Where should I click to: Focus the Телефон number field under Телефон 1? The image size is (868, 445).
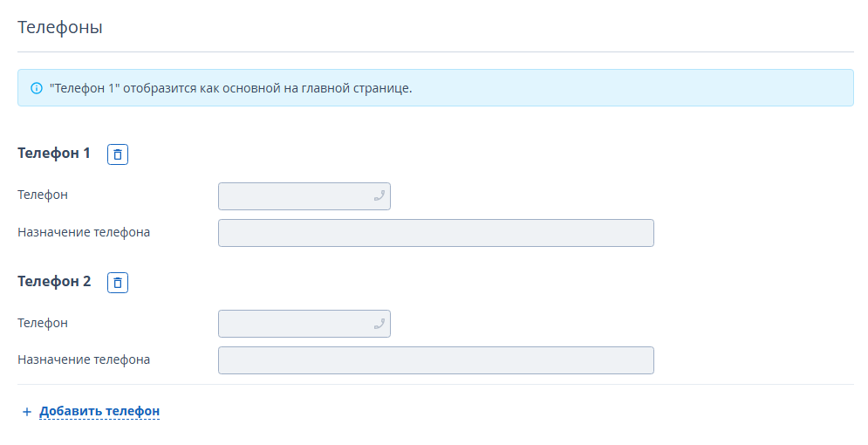(304, 196)
